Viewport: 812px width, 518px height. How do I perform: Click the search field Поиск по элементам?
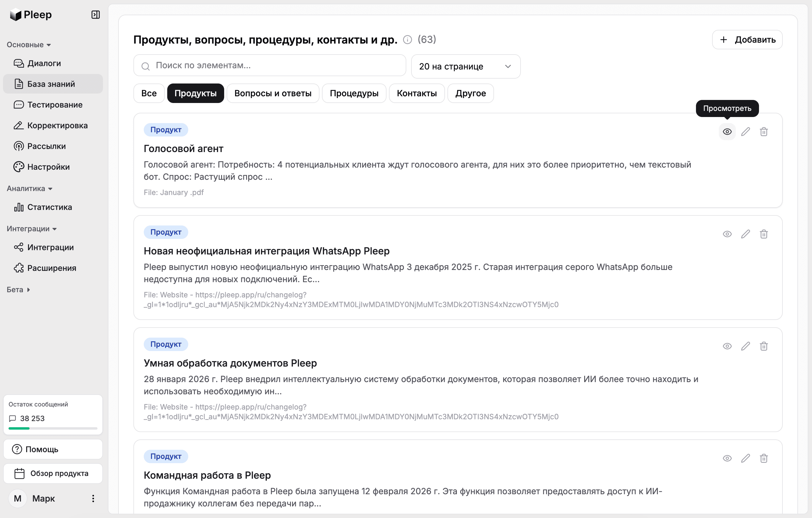tap(269, 65)
